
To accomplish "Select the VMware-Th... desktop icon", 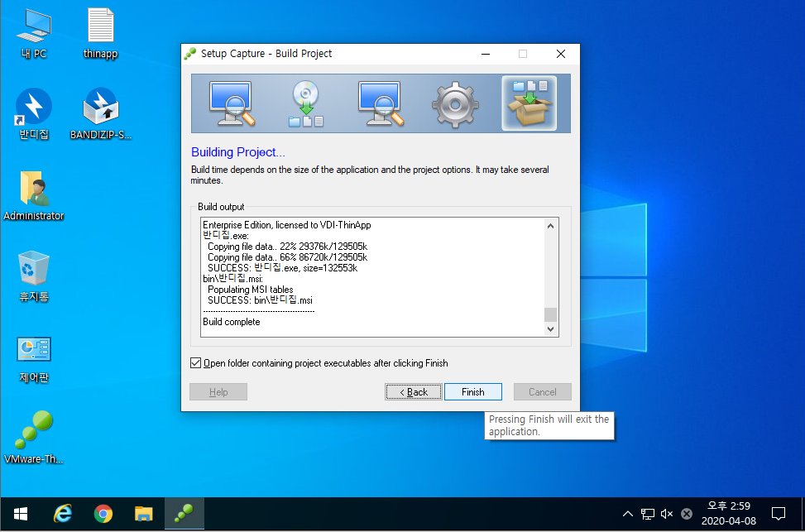I will point(34,437).
